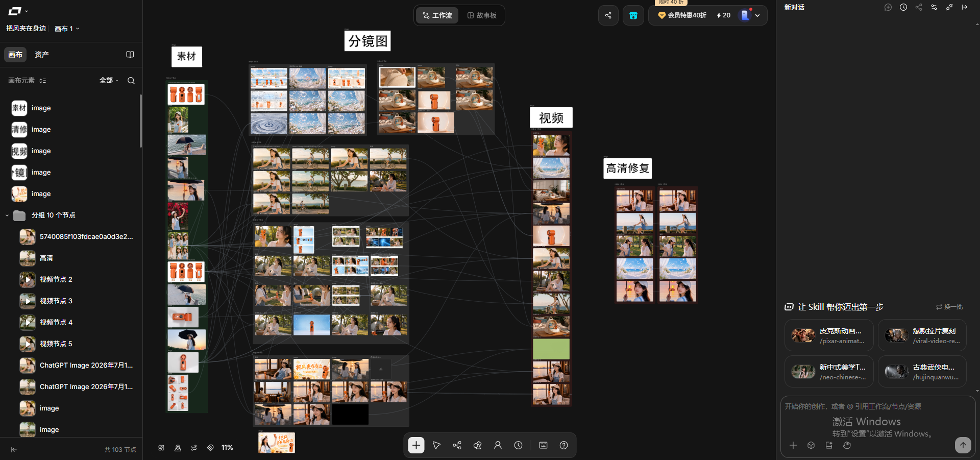Select the 画布 tab in the left panel
Image resolution: width=980 pixels, height=460 pixels.
[15, 54]
